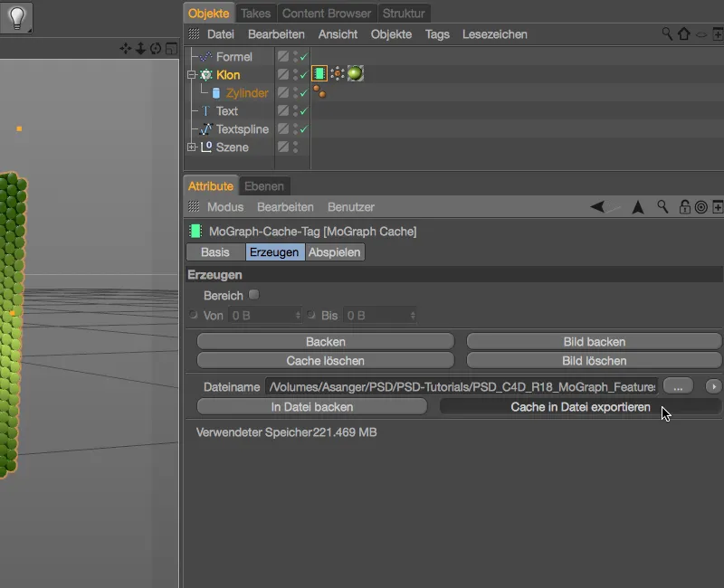Click the MoGraph selection tag on Klon

pyautogui.click(x=338, y=74)
